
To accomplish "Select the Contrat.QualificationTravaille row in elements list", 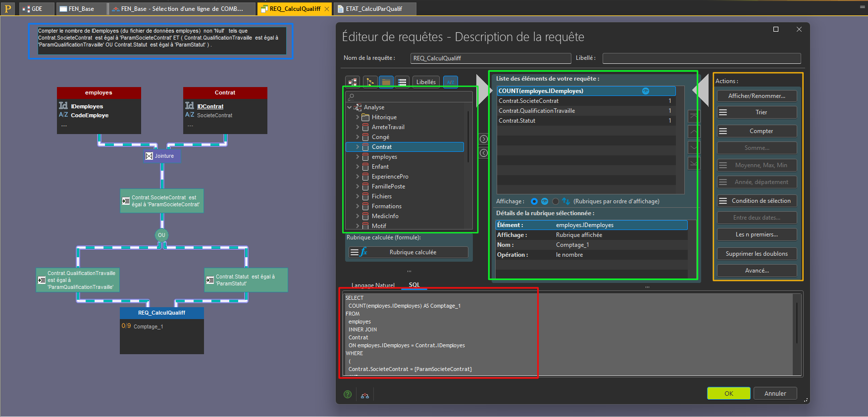I will (586, 111).
